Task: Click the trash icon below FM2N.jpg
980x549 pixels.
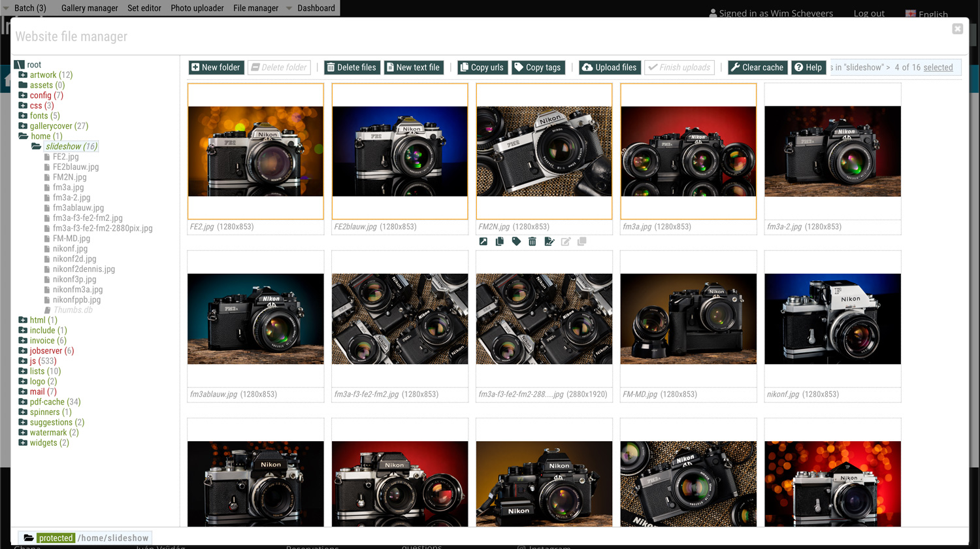Action: (x=532, y=242)
